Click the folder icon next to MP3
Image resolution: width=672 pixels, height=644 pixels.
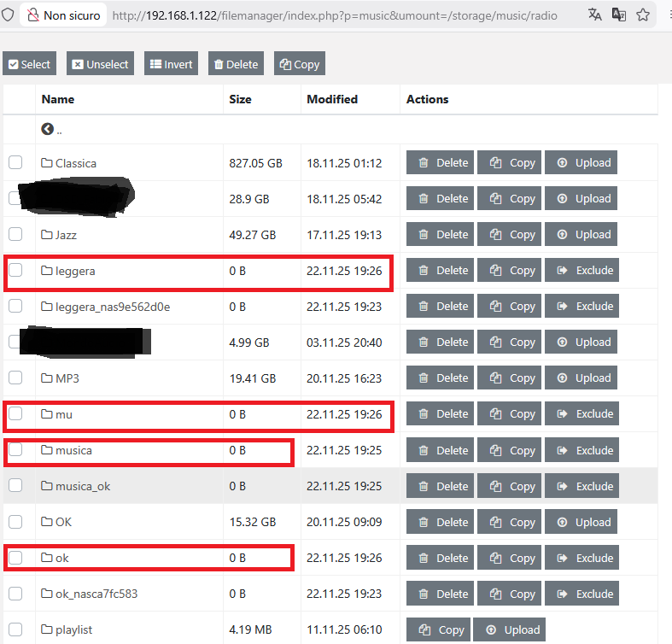point(47,378)
